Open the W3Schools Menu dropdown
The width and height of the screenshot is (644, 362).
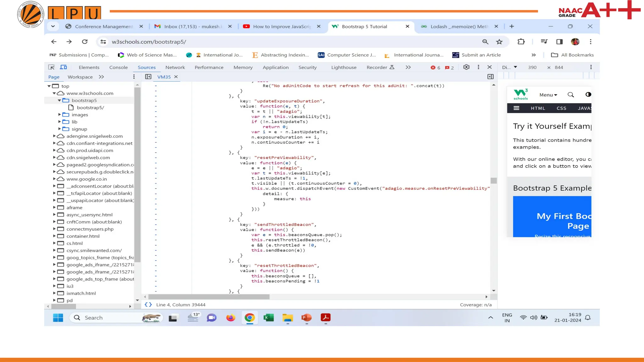tap(548, 95)
